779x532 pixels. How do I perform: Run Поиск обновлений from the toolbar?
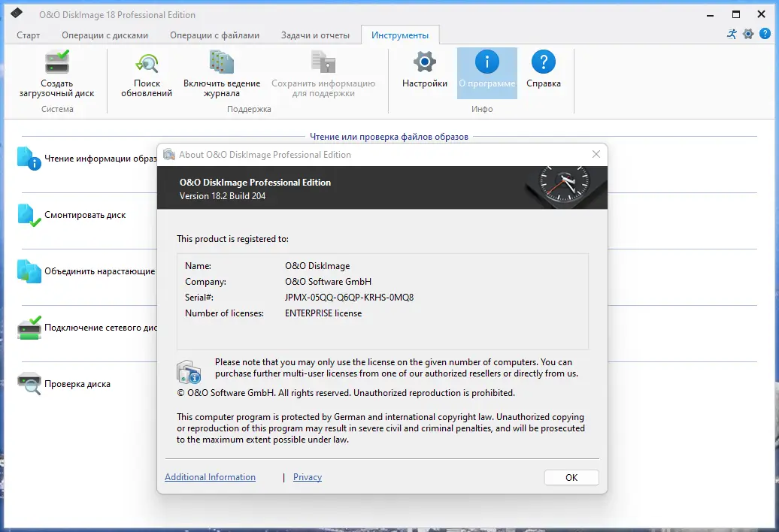(145, 73)
